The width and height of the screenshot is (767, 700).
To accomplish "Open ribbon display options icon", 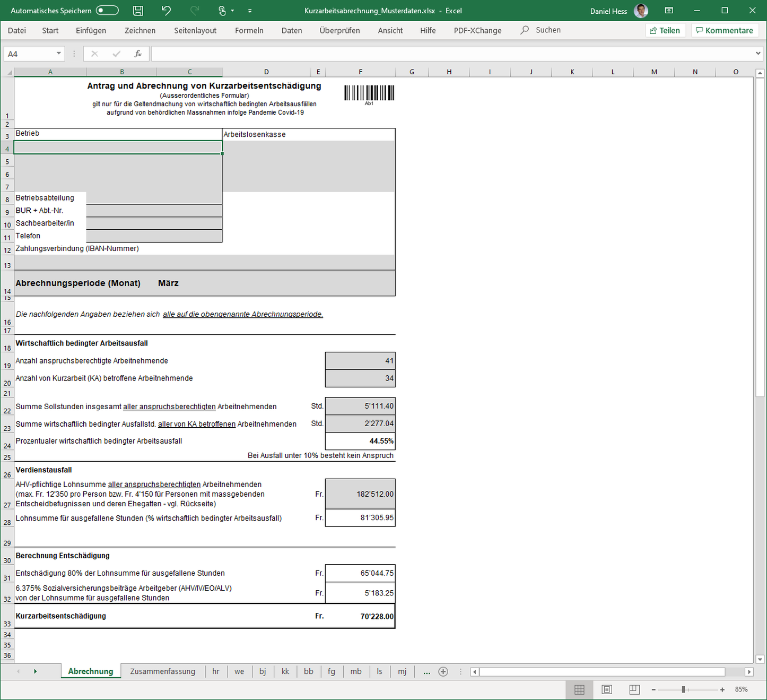I will click(x=669, y=11).
